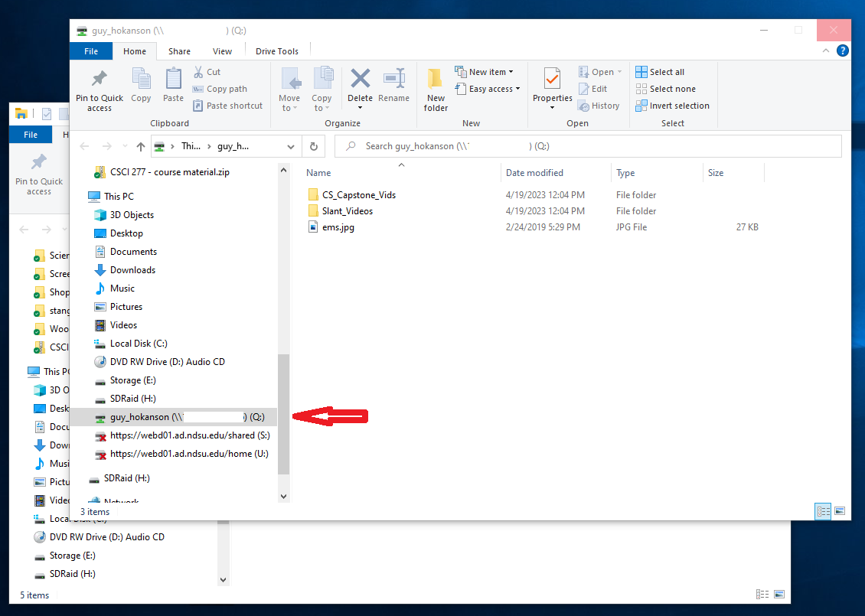The height and width of the screenshot is (616, 865).
Task: Click the Rename icon in ribbon
Action: 393,80
